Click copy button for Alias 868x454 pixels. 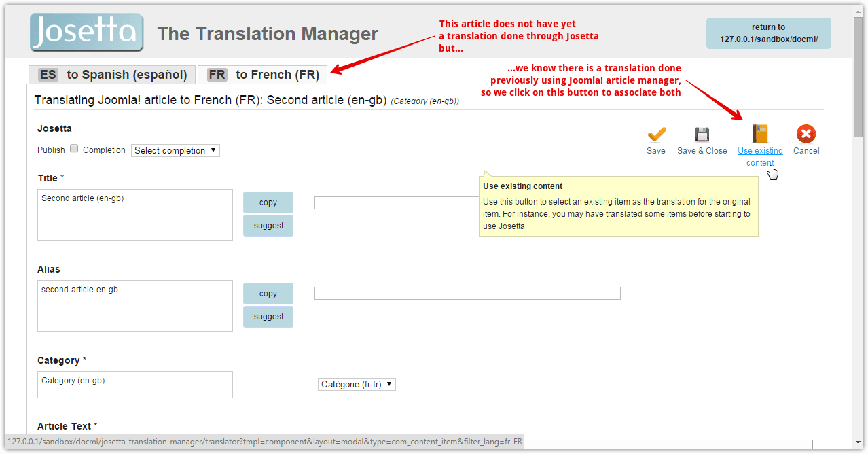point(268,294)
